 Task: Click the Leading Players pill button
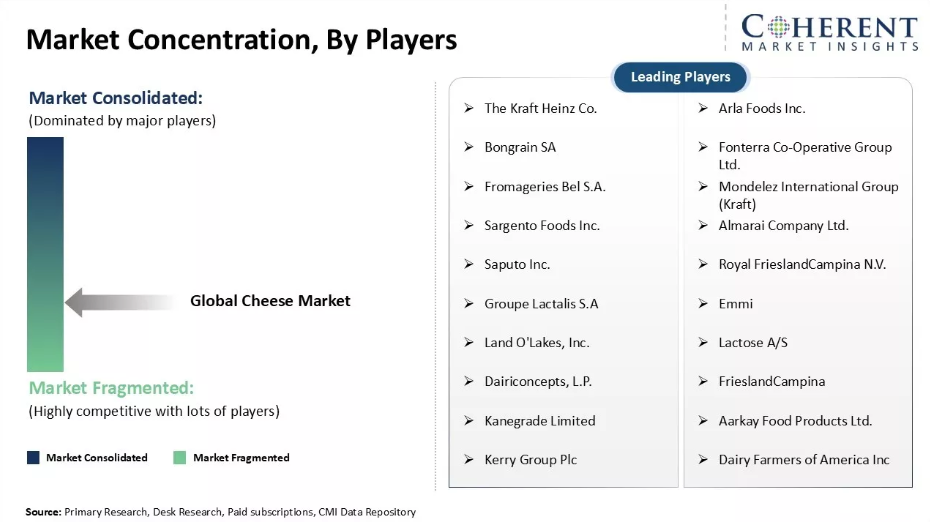pos(680,77)
